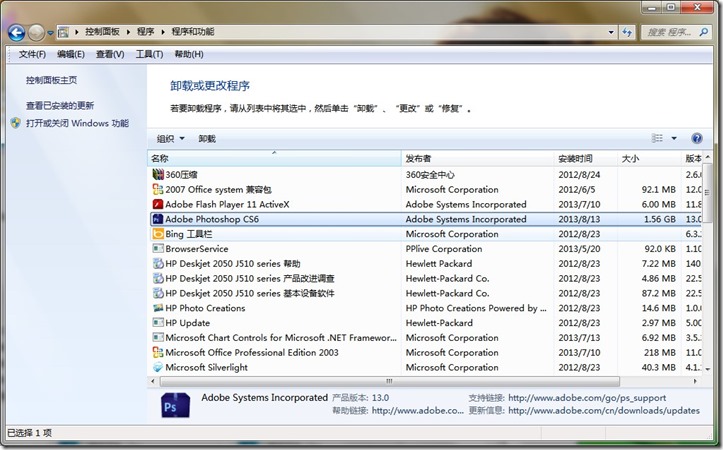Click the HP Photo Creations icon
Viewport: 723px width, 450px height.
(158, 308)
